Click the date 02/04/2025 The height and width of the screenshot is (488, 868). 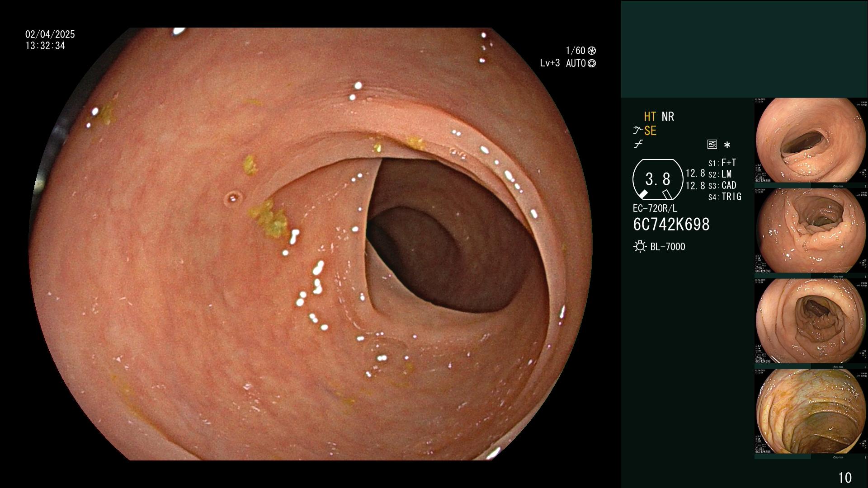[x=50, y=34]
